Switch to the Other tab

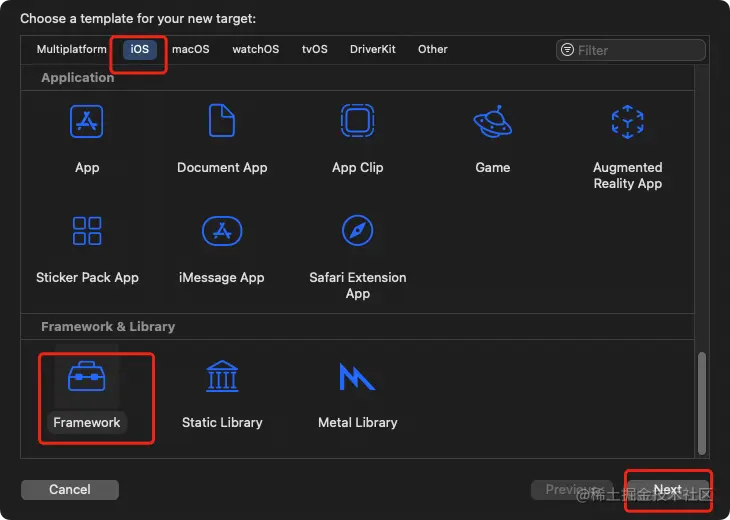[433, 49]
